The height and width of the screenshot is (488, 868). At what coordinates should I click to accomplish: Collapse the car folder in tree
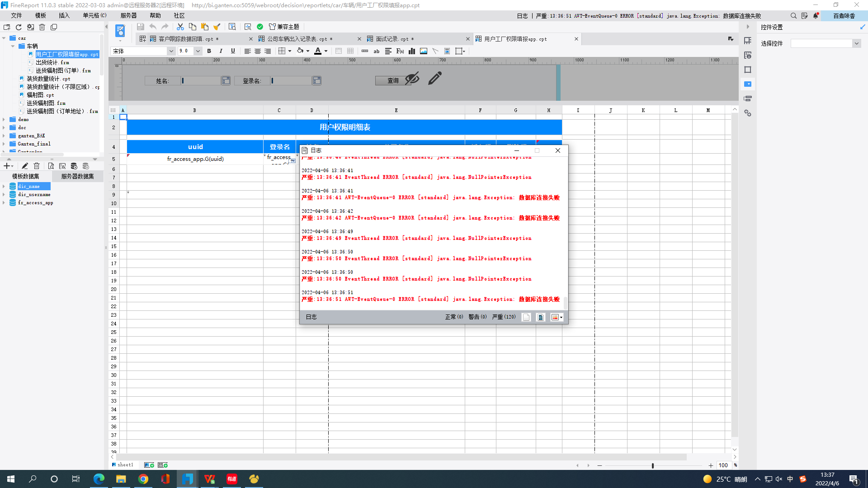4,38
